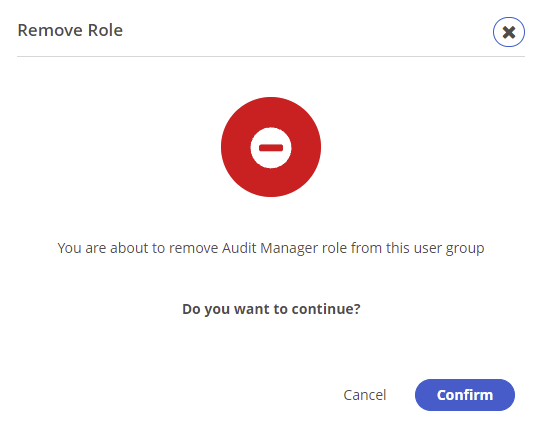Click the 'Remove Role' dialog title

tap(70, 30)
